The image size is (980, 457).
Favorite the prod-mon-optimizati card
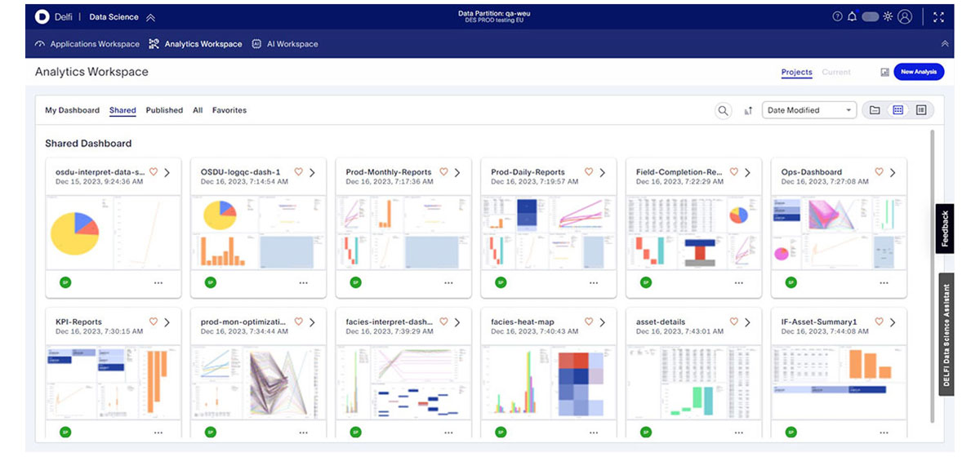(298, 322)
